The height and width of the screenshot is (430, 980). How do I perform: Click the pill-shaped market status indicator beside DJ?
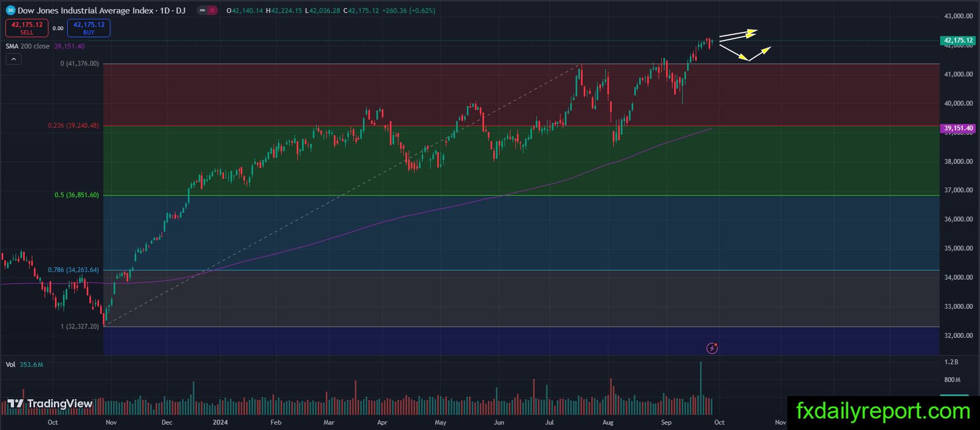click(x=207, y=10)
